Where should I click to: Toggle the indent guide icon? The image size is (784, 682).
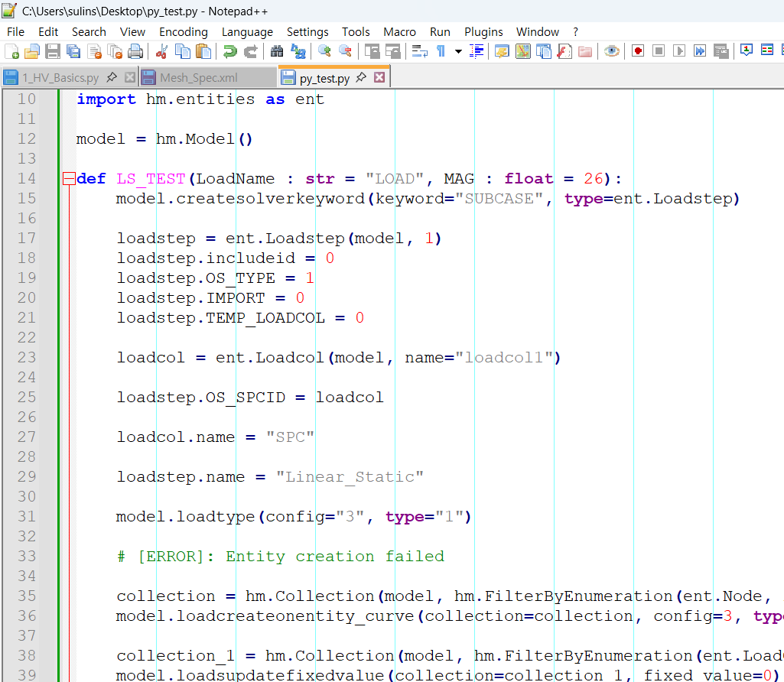pos(477,51)
